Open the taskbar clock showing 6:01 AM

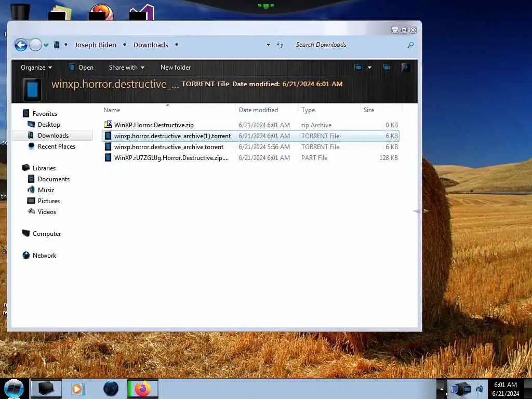(x=506, y=389)
